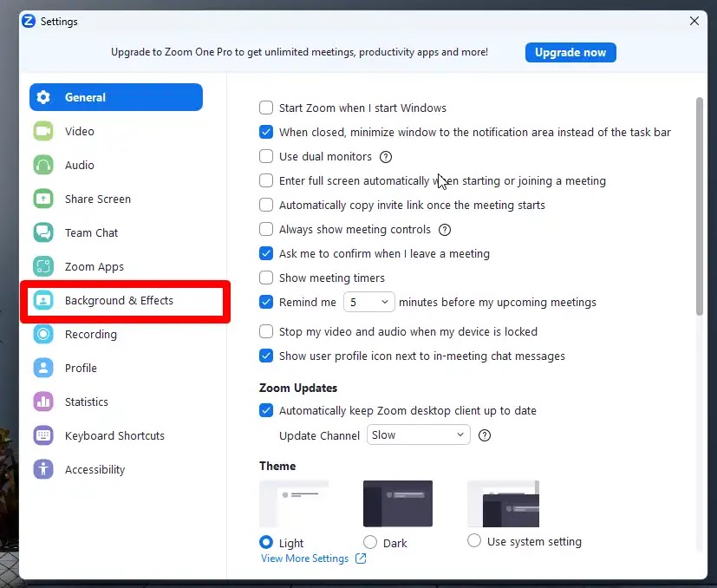Uncheck minimize window to notification area option

point(266,132)
